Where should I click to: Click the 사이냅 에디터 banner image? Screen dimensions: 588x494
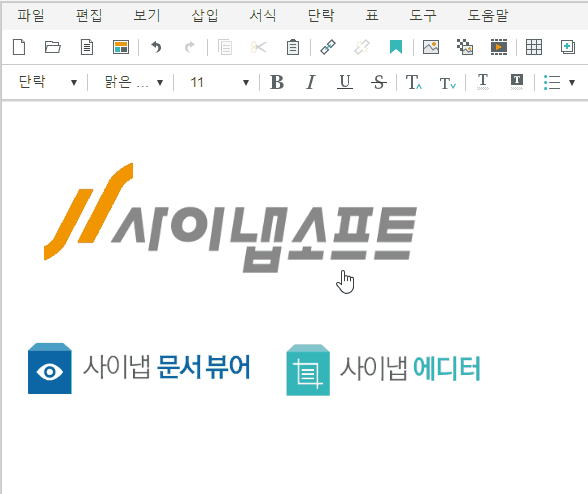[383, 370]
